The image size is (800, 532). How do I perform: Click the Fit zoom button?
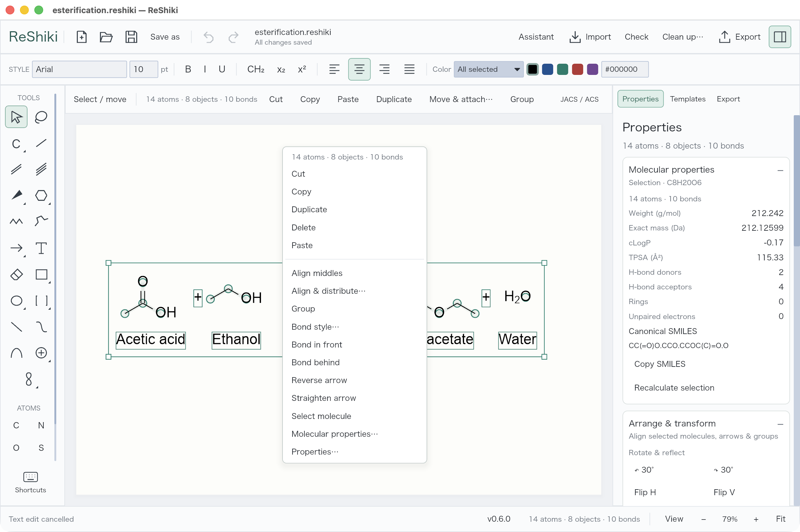[780, 519]
